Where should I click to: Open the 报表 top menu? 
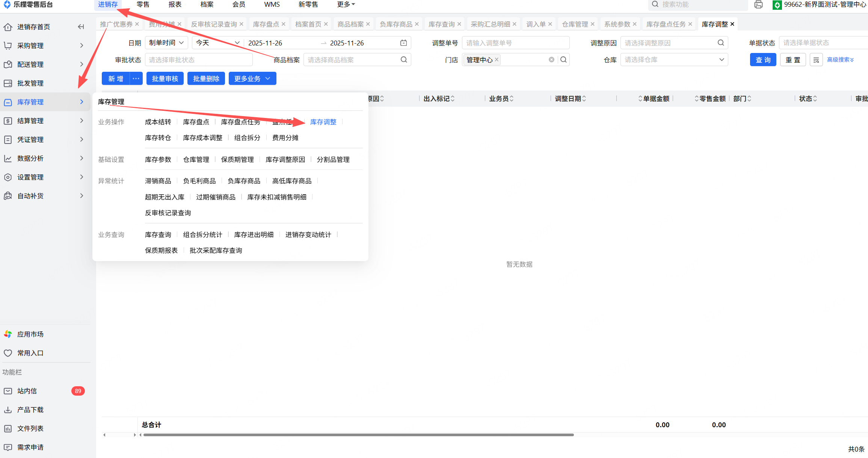click(x=175, y=5)
